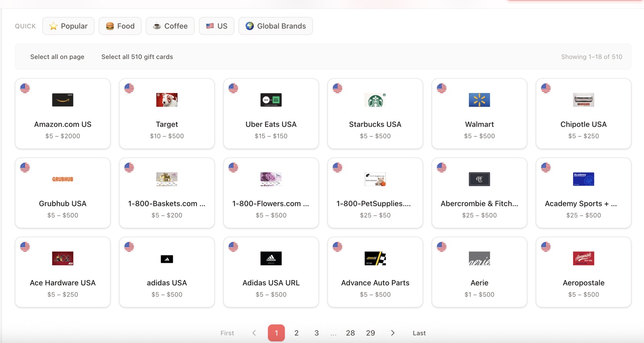This screenshot has width=644, height=343.
Task: Click the Aerie $1 – $500 price range
Action: (479, 294)
